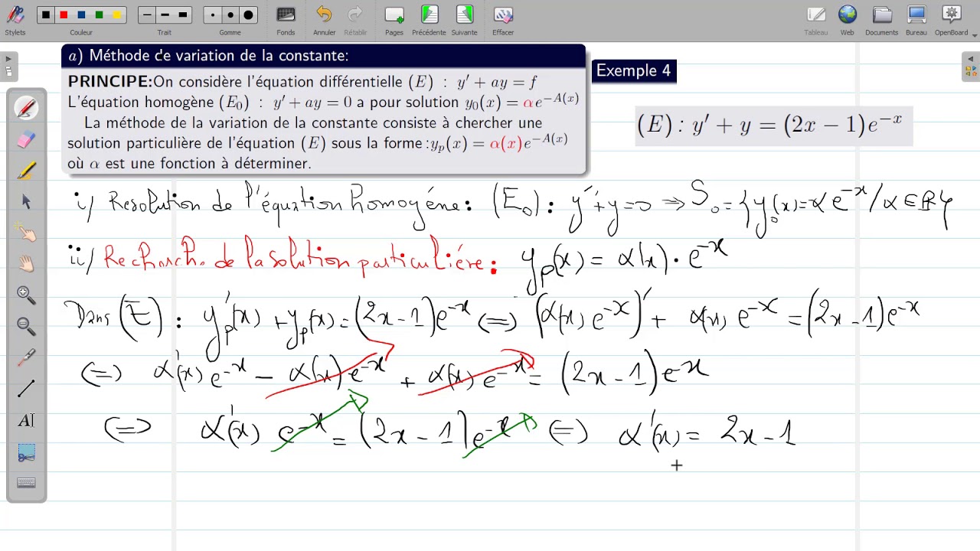Expand the right library panel
980x551 pixels.
click(x=971, y=67)
